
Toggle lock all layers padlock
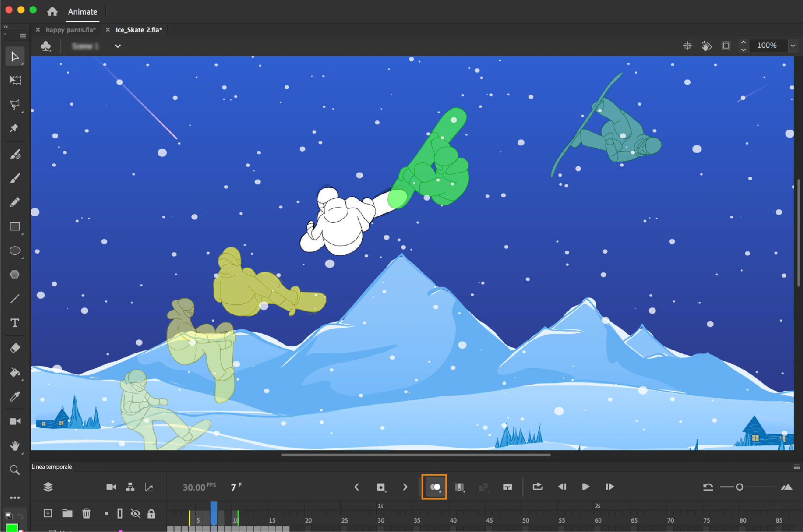151,514
